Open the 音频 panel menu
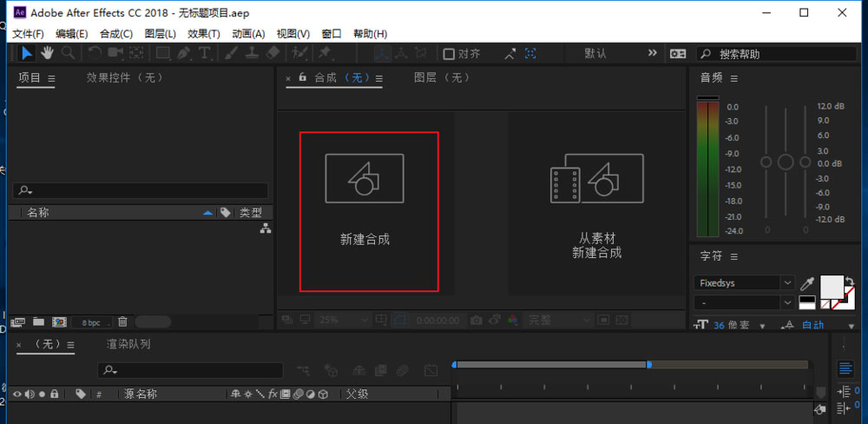The width and height of the screenshot is (868, 424). (x=734, y=79)
